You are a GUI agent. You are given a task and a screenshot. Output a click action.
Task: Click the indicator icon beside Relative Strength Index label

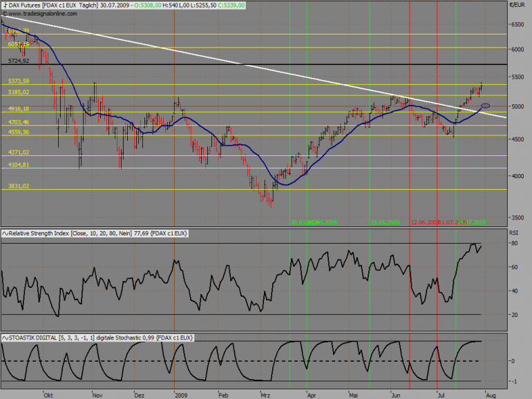[5, 233]
